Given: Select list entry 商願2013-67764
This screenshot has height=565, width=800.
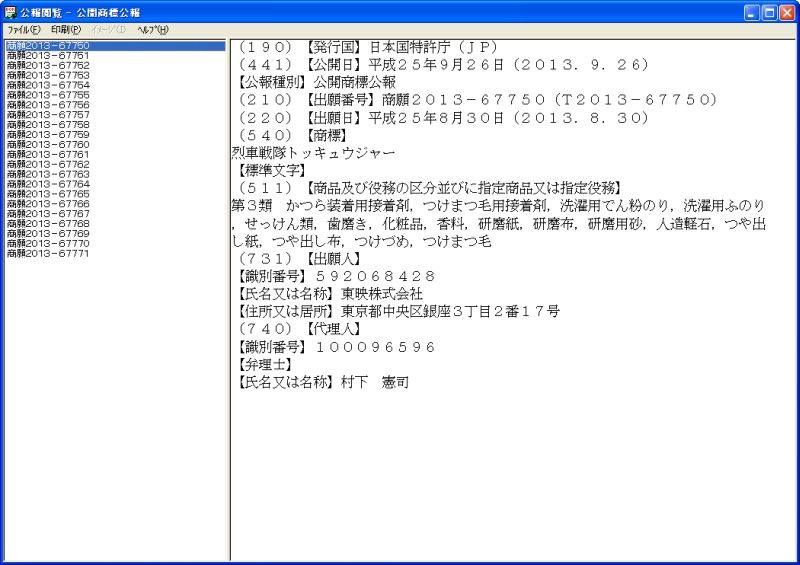Looking at the screenshot, I should [x=48, y=184].
